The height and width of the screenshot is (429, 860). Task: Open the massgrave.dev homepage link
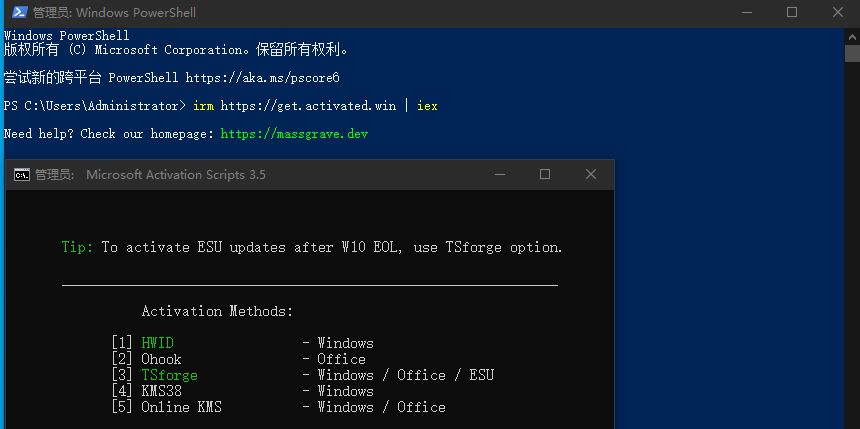coord(294,134)
